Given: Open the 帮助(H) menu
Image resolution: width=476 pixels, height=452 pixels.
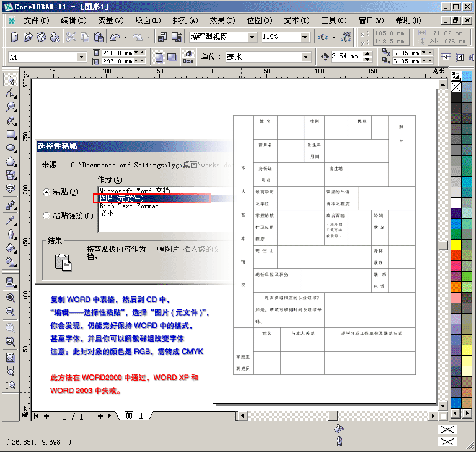Looking at the screenshot, I should (x=408, y=20).
